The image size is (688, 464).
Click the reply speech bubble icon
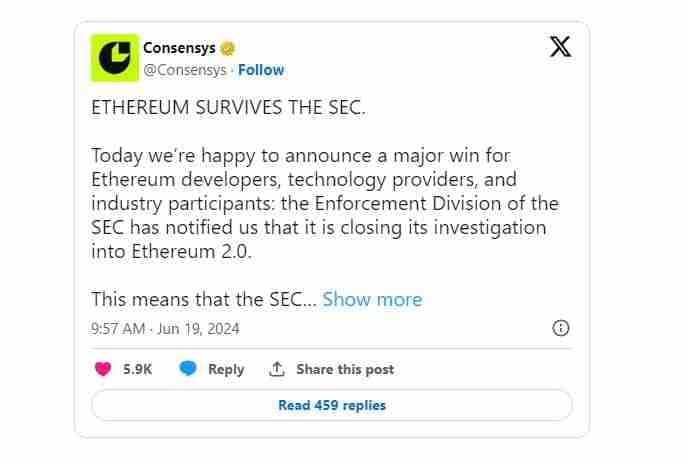(187, 369)
